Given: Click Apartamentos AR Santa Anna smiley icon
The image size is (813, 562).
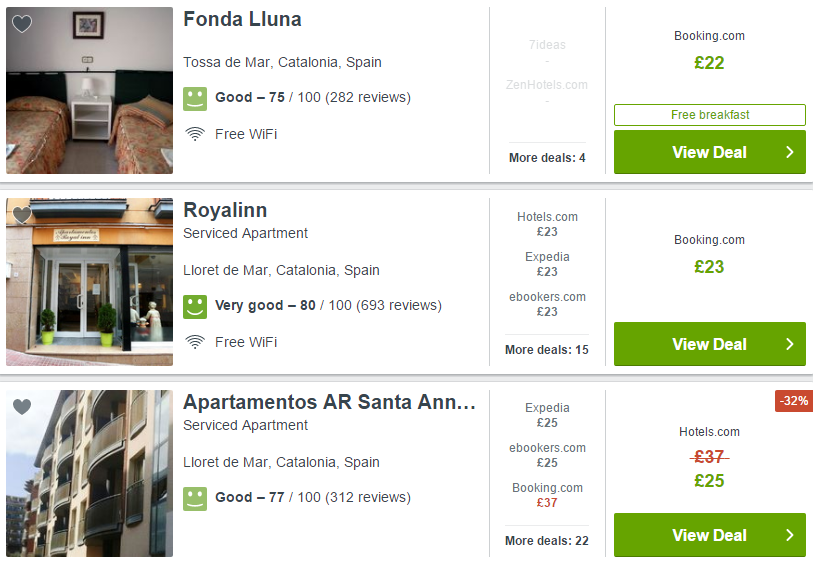Looking at the screenshot, I should [x=195, y=499].
